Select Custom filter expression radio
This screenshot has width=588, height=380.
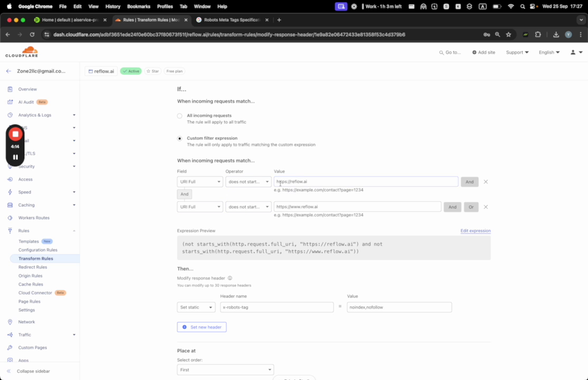tap(179, 138)
